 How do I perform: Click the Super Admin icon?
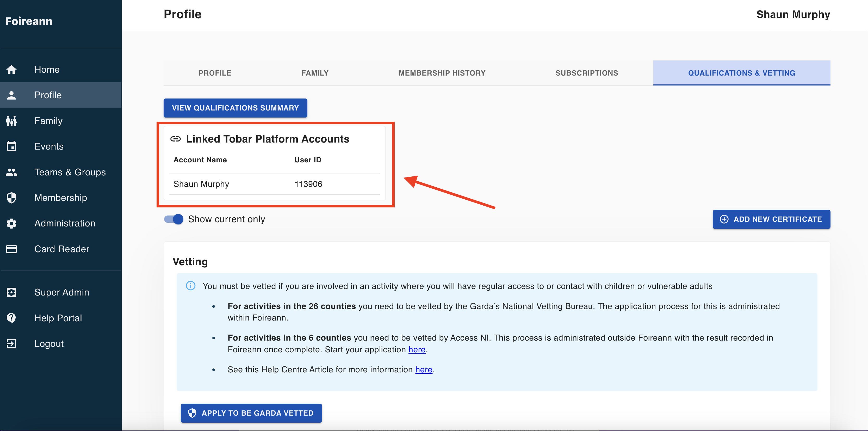11,292
